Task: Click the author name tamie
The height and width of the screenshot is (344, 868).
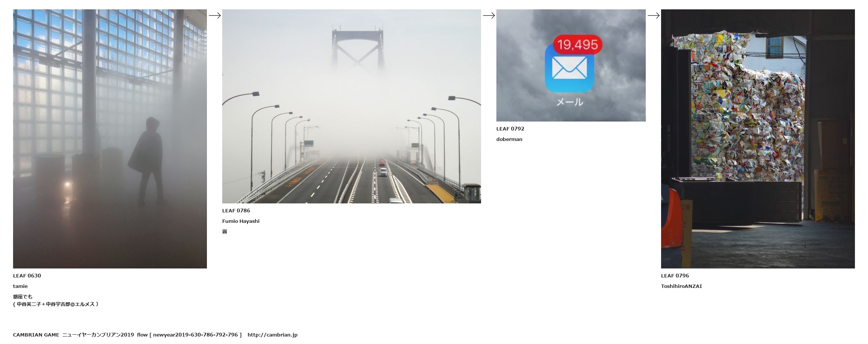Action: 20,286
